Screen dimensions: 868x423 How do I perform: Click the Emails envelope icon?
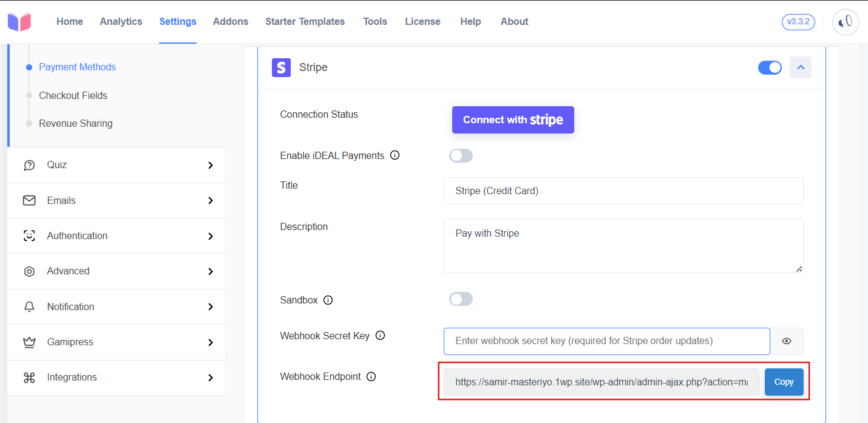click(x=29, y=200)
